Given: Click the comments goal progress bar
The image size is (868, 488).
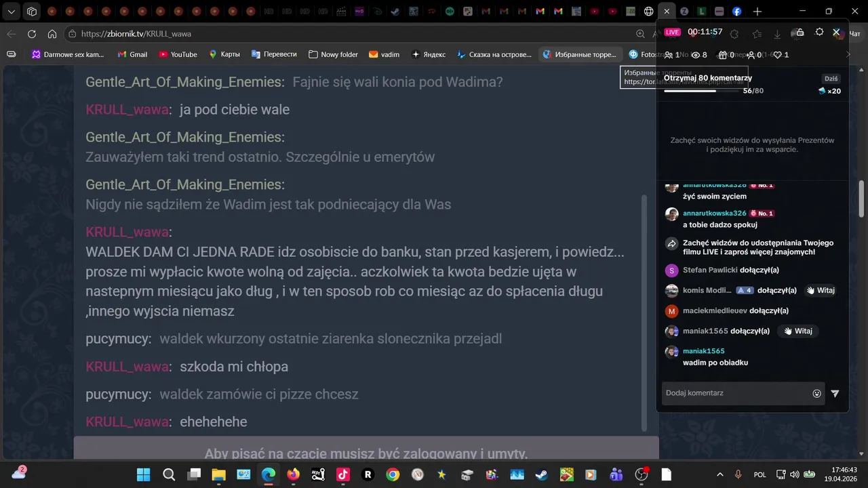Looking at the screenshot, I should [701, 91].
